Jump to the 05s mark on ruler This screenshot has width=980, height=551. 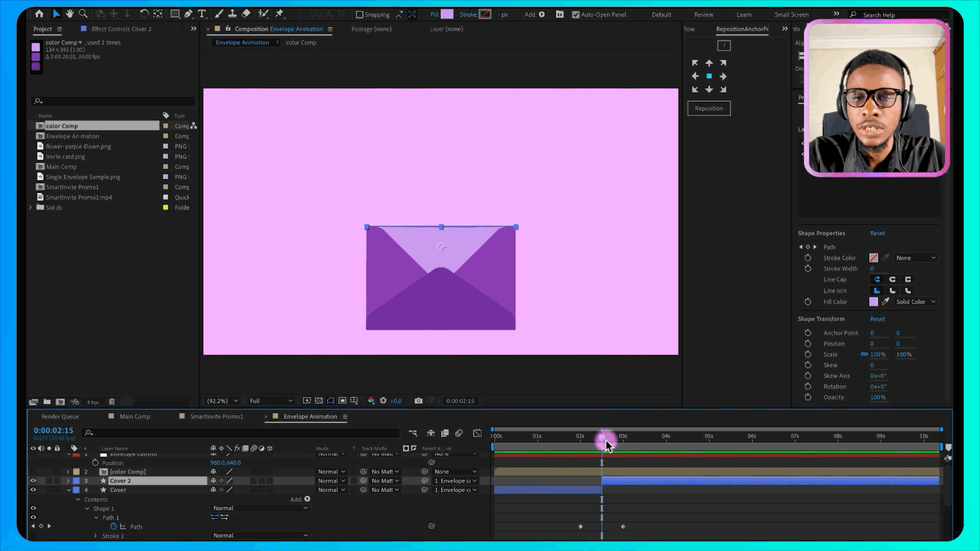coord(709,436)
